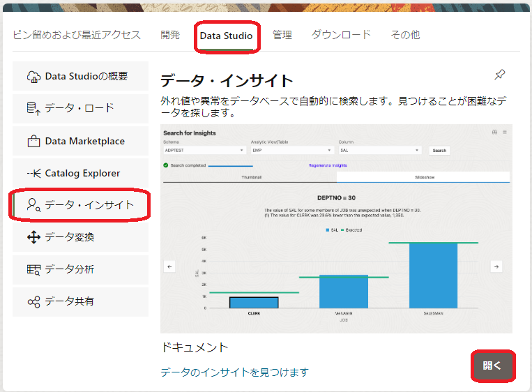
Task: Click the insights preview chart thumbnail
Action: (336, 229)
